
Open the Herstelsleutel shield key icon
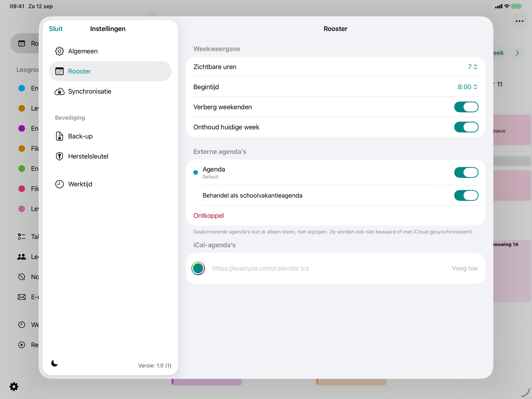(x=60, y=156)
